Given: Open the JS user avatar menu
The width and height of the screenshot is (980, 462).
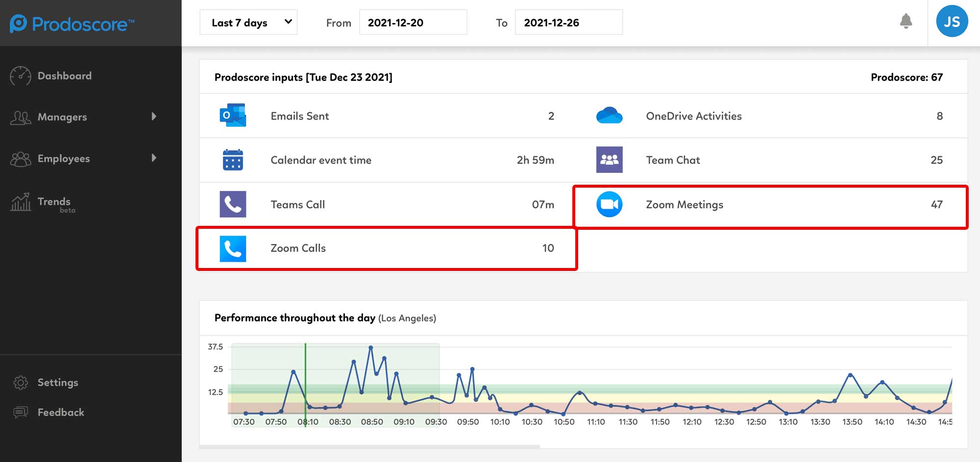Looking at the screenshot, I should tap(952, 21).
